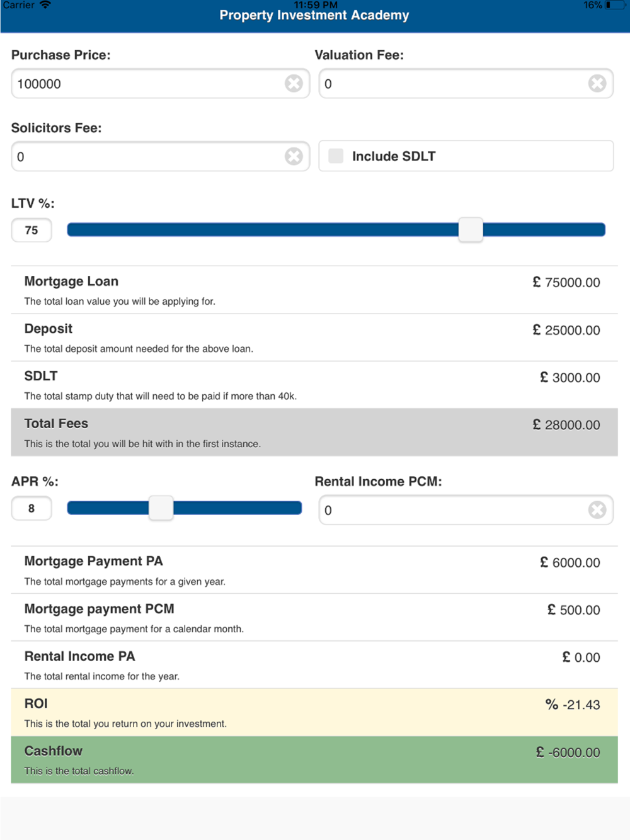
Task: Clear the Valuation Fee field
Action: coord(597,83)
